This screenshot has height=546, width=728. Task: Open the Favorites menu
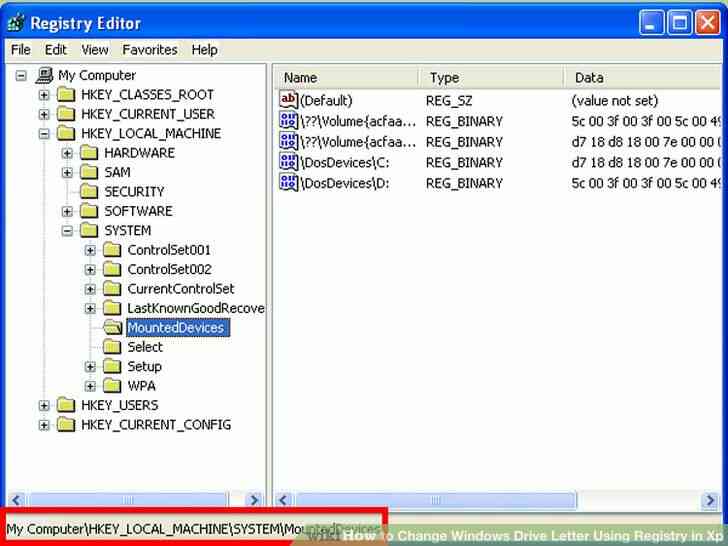pyautogui.click(x=150, y=50)
